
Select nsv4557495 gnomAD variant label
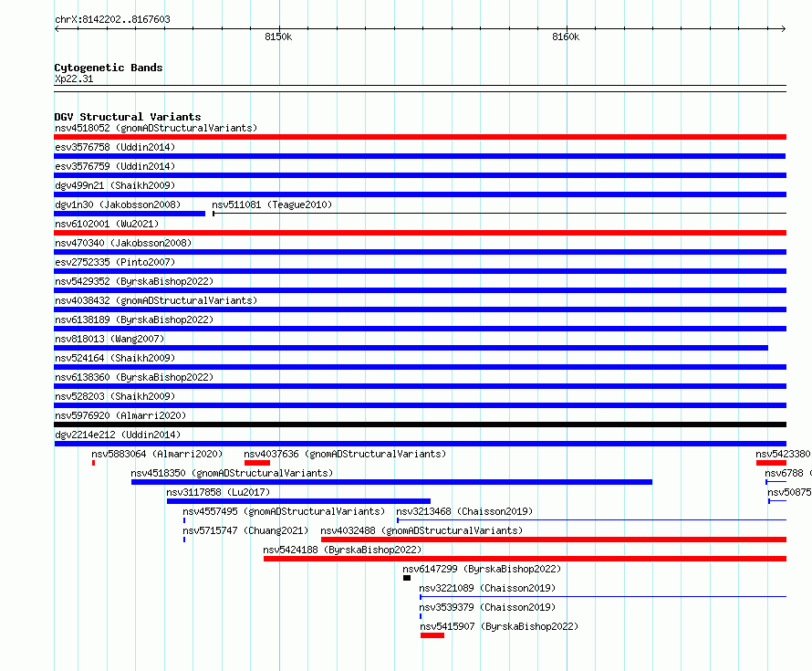[284, 511]
